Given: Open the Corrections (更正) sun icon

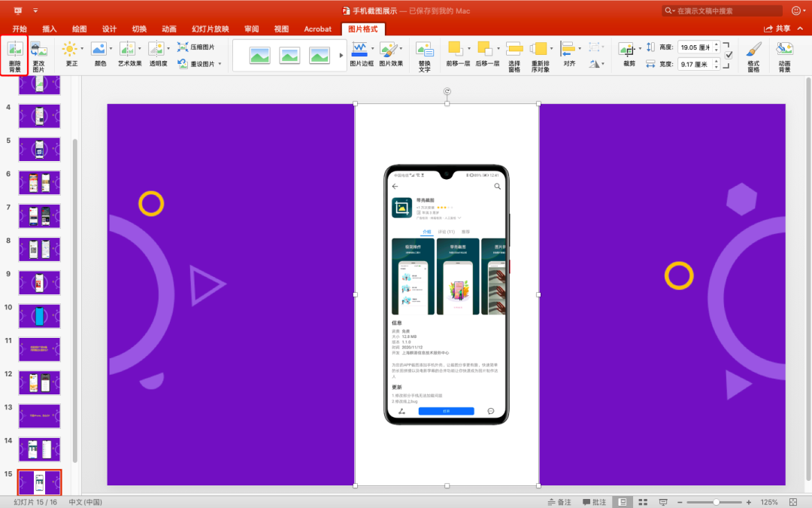Looking at the screenshot, I should 69,49.
